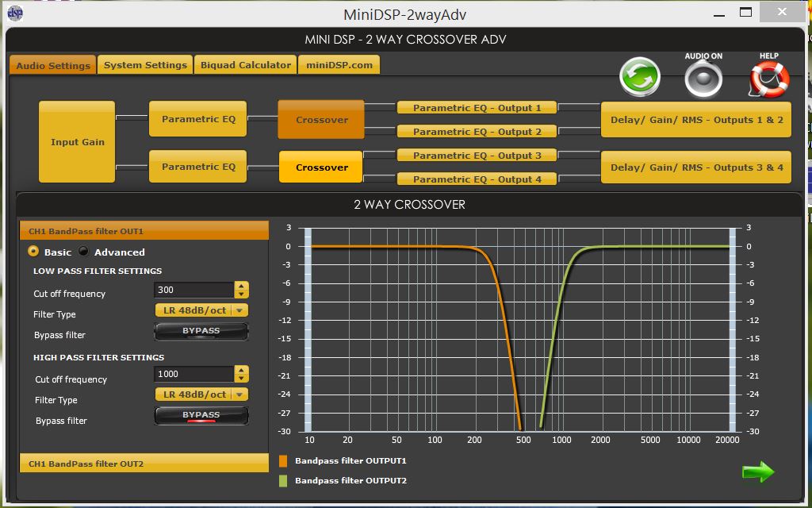
Task: Open Parametric EQ - Output 3
Action: pyautogui.click(x=477, y=155)
